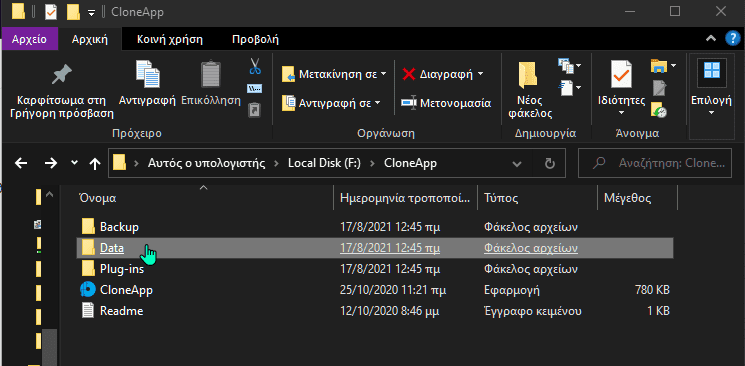The width and height of the screenshot is (745, 366).
Task: Open the address bar history dropdown
Action: click(x=517, y=164)
